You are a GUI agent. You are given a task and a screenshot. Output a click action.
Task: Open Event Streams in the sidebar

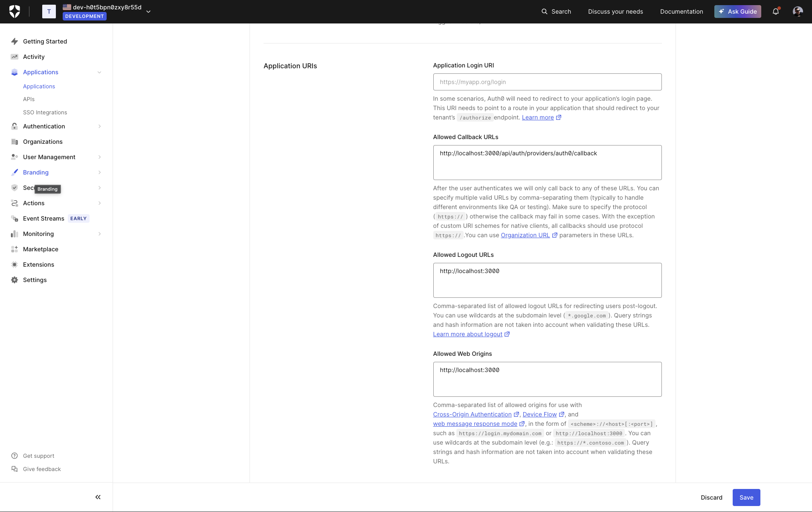[x=43, y=218]
